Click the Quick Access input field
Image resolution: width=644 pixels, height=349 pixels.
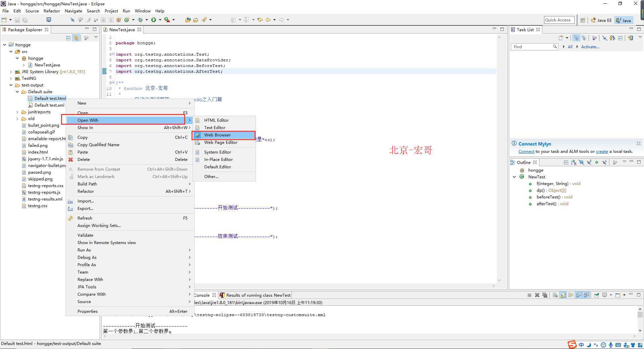click(559, 20)
